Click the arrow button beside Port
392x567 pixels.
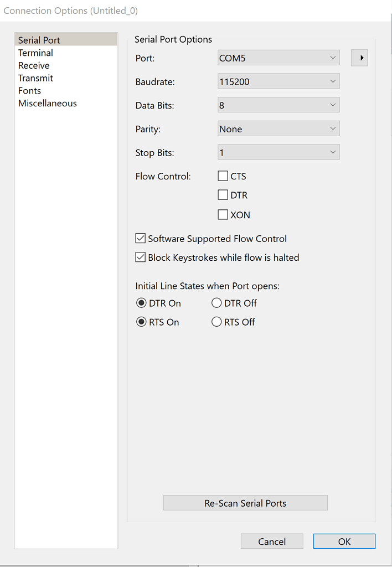click(359, 58)
